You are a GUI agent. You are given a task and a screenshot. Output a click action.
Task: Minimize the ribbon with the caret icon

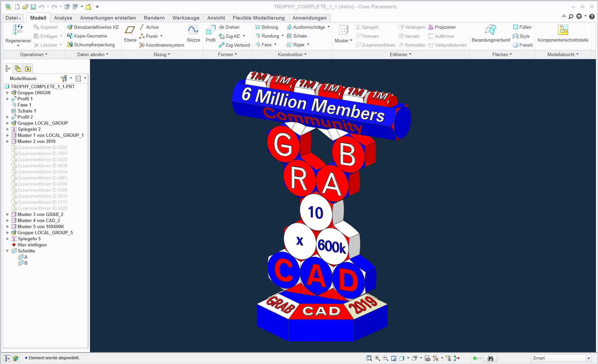(564, 16)
